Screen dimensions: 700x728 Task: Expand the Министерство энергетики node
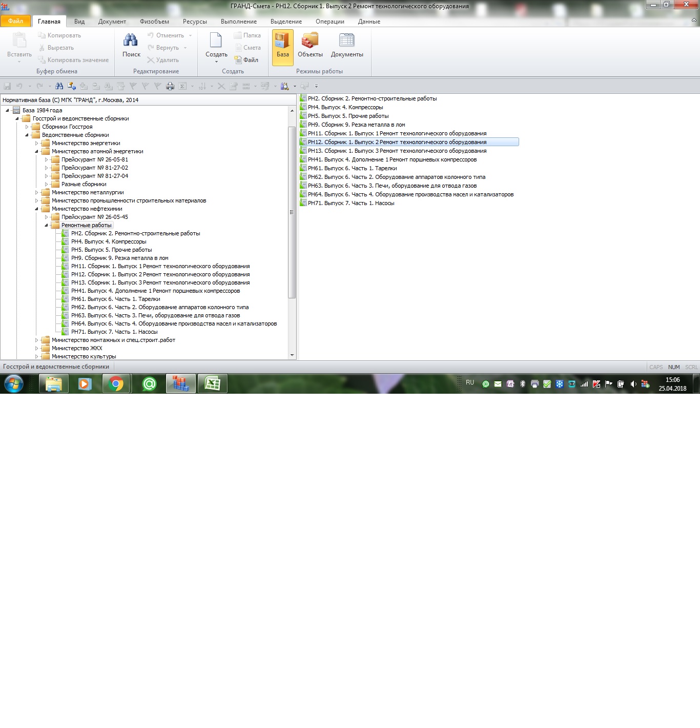click(36, 143)
